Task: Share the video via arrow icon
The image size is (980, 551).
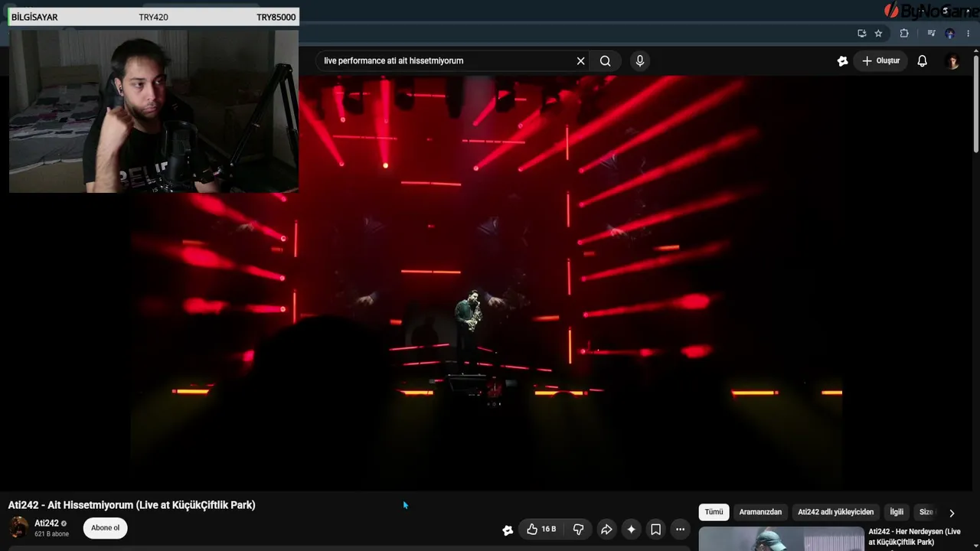Action: pyautogui.click(x=606, y=529)
